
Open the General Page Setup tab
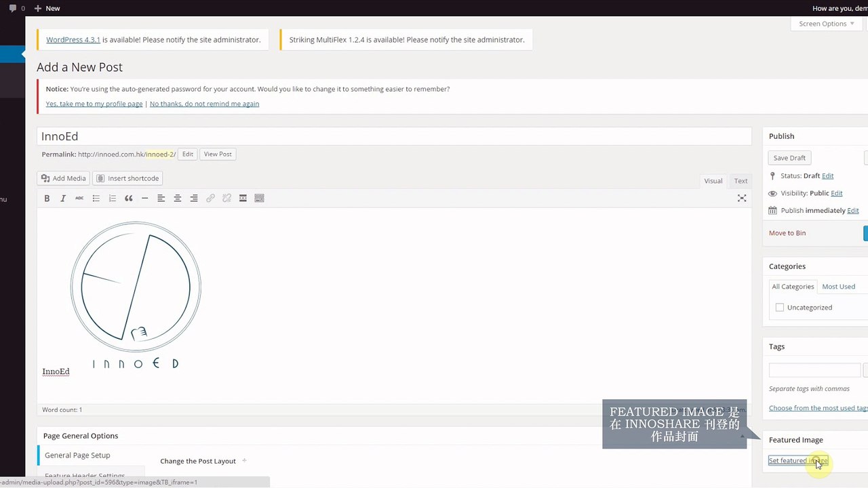tap(92, 455)
